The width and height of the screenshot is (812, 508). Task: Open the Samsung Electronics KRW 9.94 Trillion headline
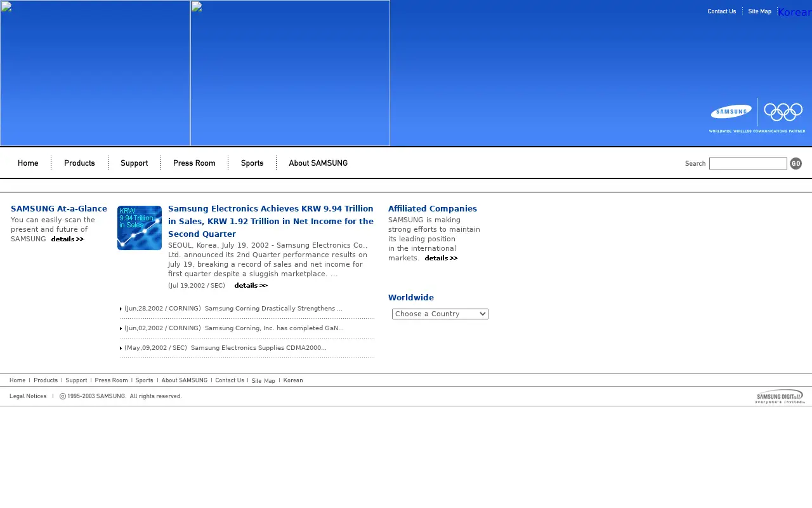271,221
